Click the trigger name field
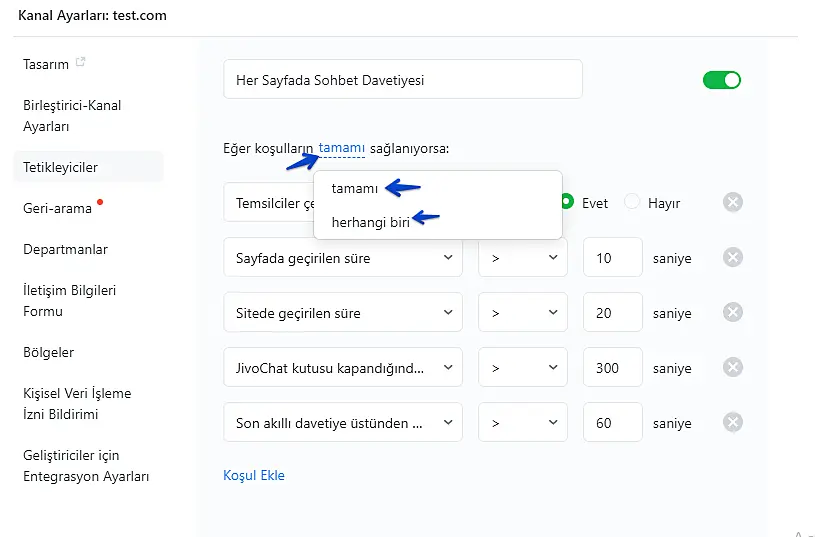This screenshot has height=537, width=815. (x=402, y=80)
